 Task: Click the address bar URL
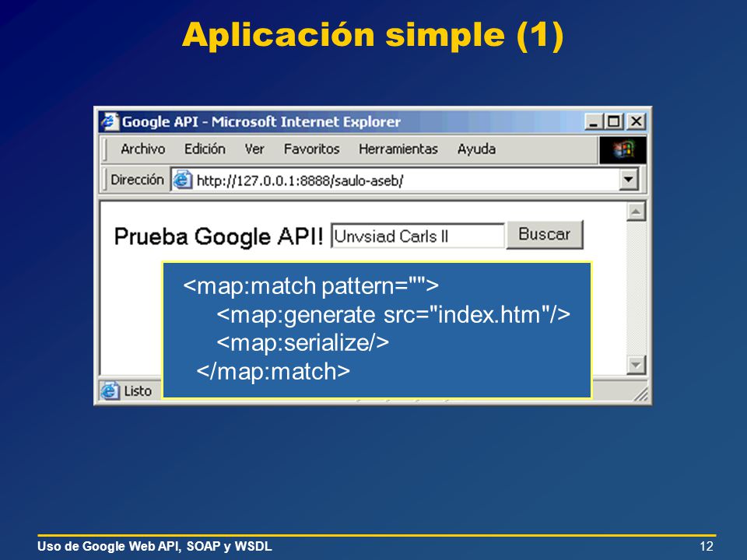click(x=300, y=181)
